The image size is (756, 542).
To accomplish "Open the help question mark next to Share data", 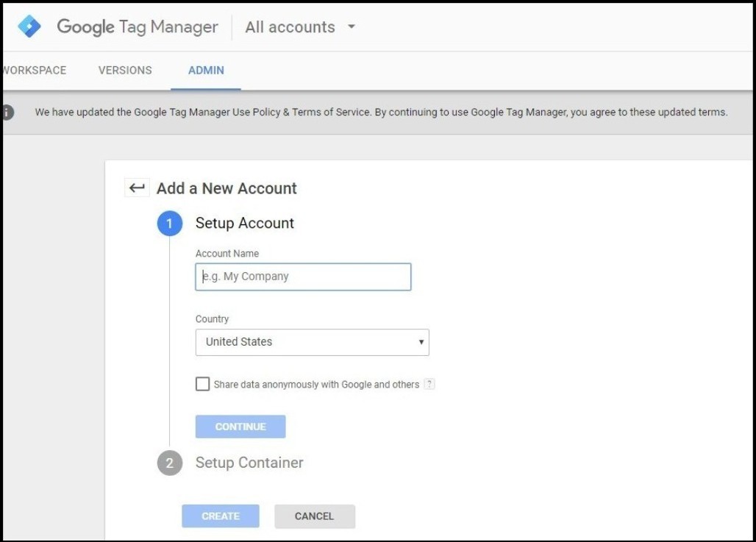I will point(429,385).
